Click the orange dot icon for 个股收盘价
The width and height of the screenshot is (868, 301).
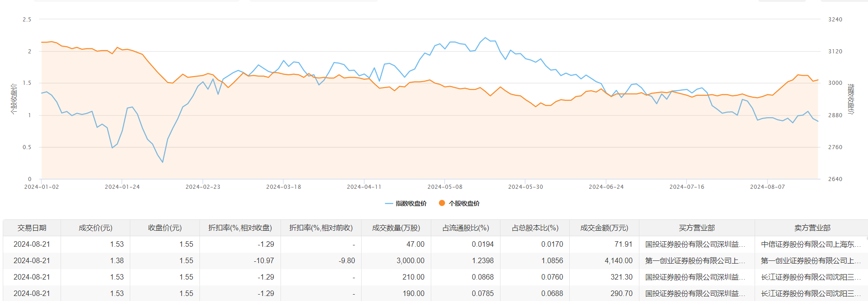point(441,203)
